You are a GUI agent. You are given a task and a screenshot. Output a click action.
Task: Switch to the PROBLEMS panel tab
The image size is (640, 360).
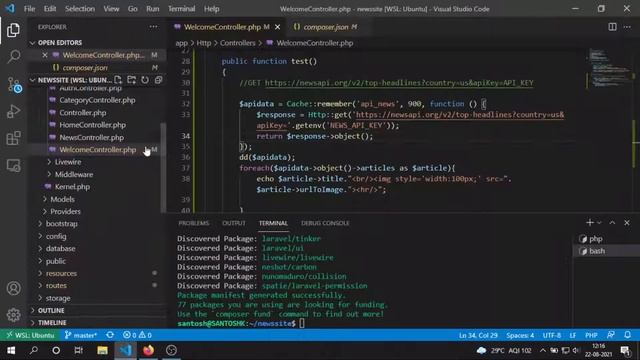(193, 223)
